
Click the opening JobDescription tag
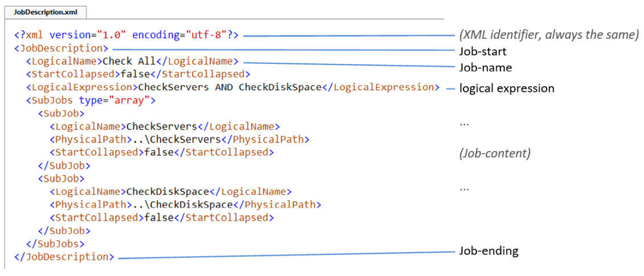[x=61, y=48]
